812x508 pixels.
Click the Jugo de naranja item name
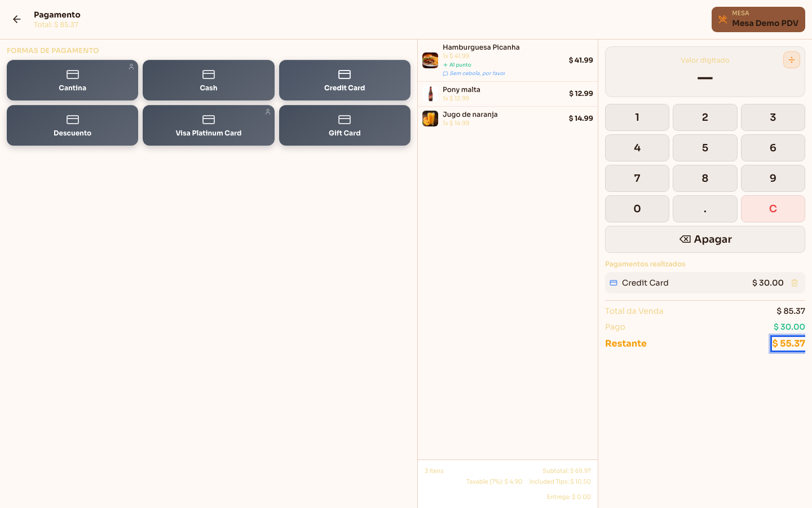point(470,115)
